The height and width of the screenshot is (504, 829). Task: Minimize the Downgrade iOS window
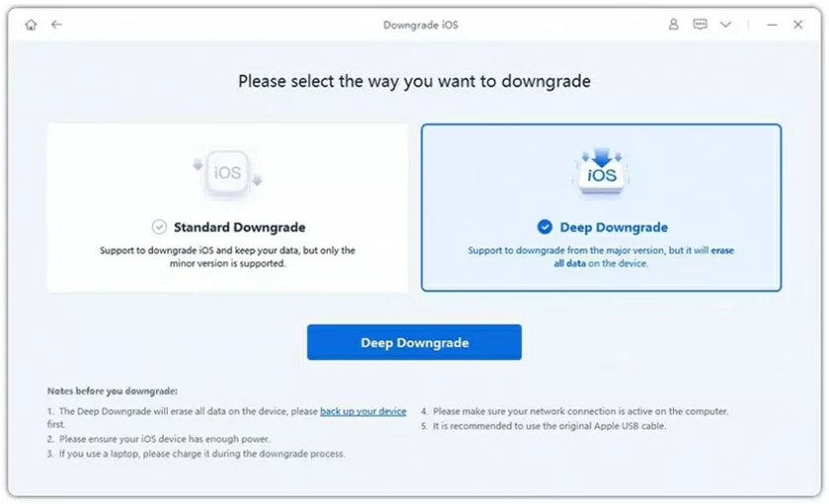pos(773,25)
